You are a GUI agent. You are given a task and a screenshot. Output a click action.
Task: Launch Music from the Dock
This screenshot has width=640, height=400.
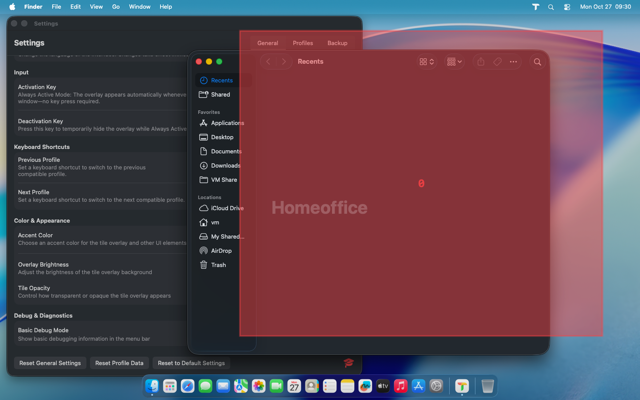(x=401, y=386)
